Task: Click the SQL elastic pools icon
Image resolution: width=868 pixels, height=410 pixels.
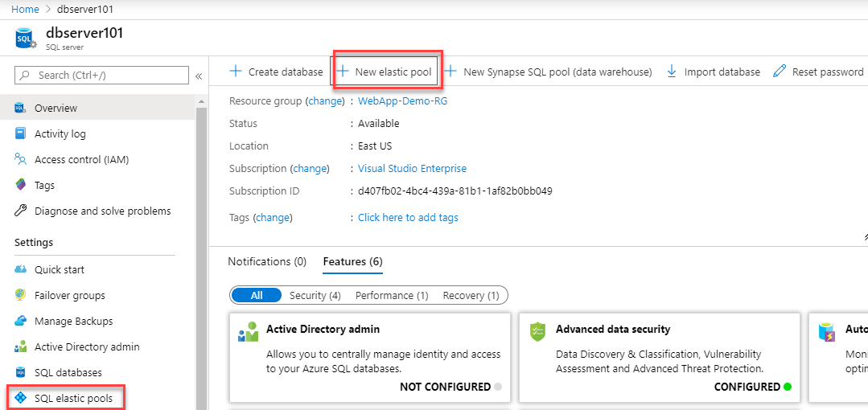Action: (20, 399)
